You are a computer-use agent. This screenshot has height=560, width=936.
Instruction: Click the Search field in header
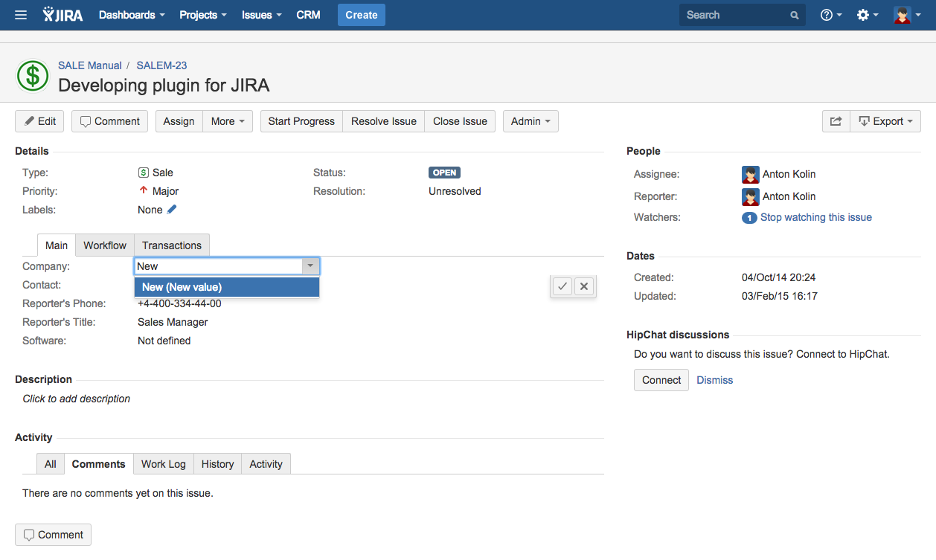click(735, 15)
